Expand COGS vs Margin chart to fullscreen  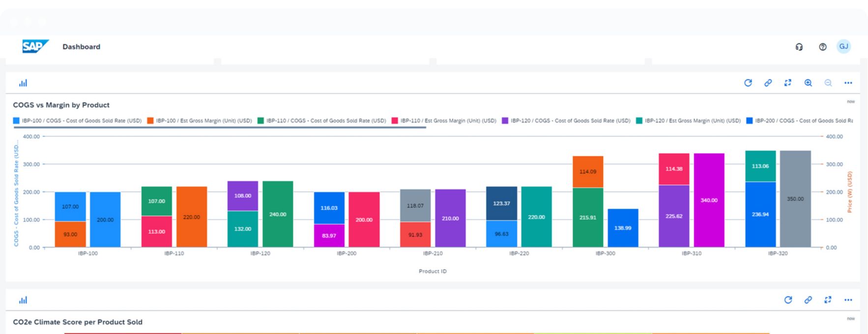coord(788,83)
